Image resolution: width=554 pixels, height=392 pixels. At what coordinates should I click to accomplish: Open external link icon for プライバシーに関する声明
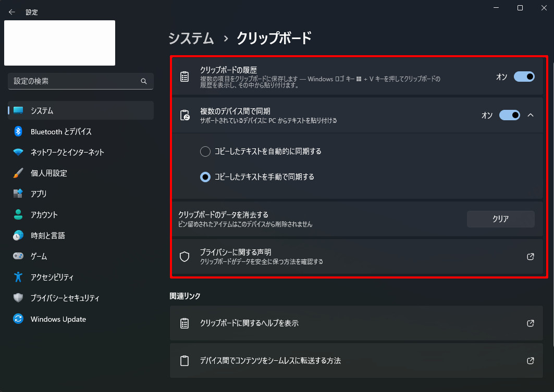tap(531, 257)
